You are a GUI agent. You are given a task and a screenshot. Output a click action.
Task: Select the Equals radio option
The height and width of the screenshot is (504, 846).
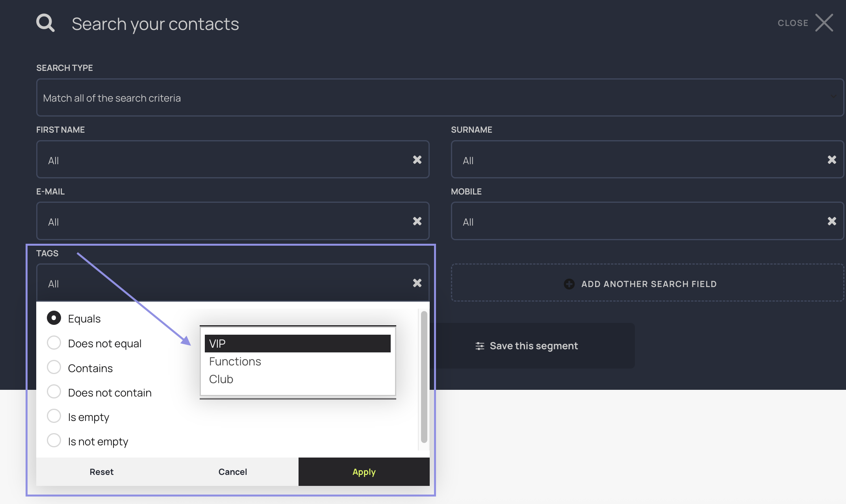54,318
